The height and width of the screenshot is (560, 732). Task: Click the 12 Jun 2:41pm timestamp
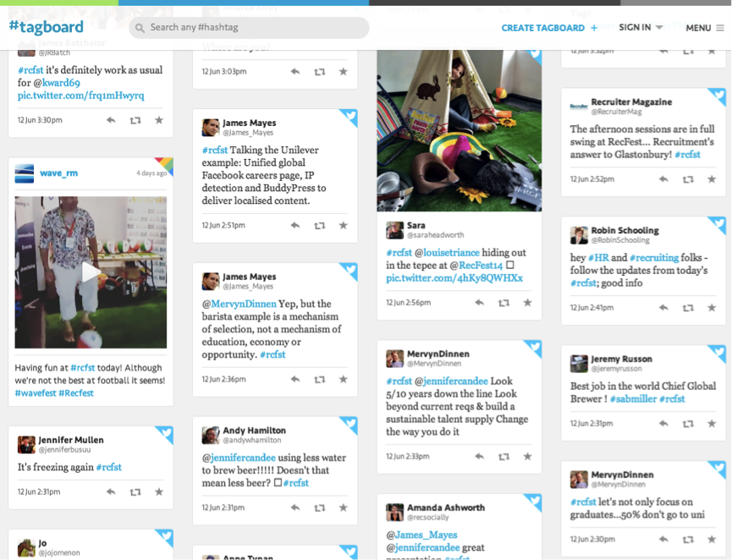coord(592,308)
